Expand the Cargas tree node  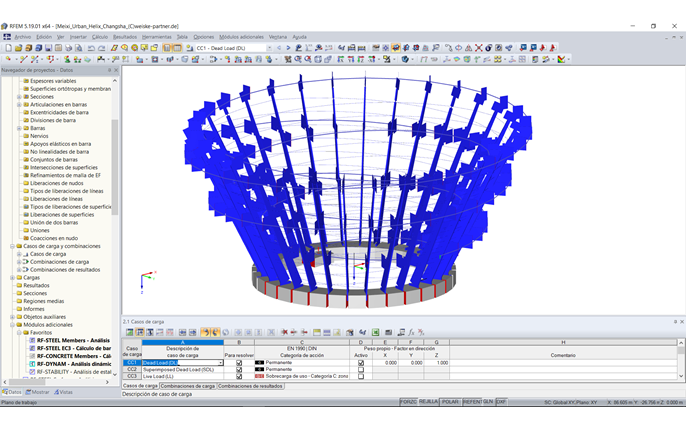(12, 278)
